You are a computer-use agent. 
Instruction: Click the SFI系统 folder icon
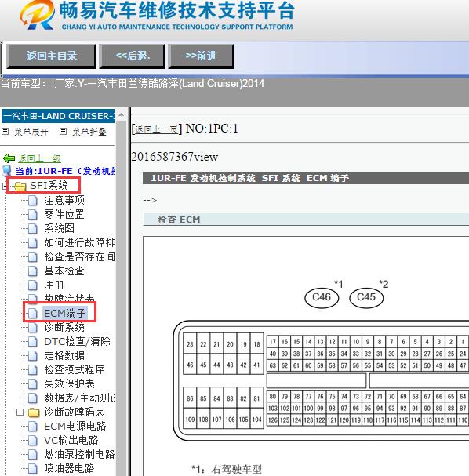pyautogui.click(x=20, y=186)
